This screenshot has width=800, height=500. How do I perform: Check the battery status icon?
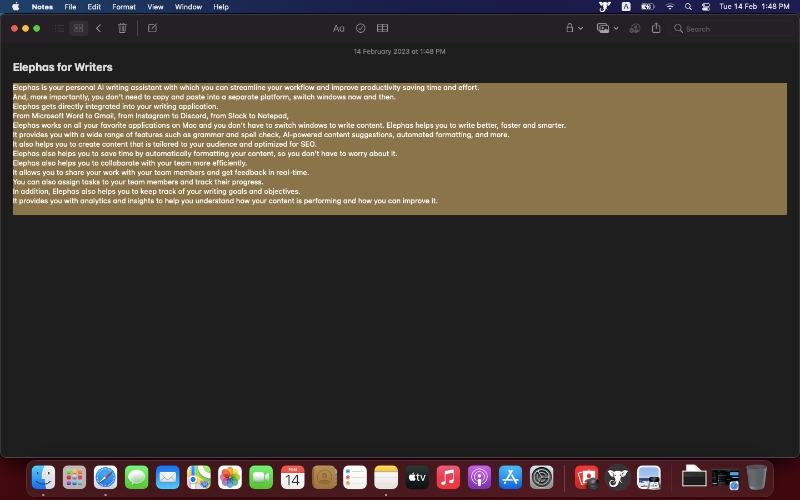pyautogui.click(x=647, y=7)
